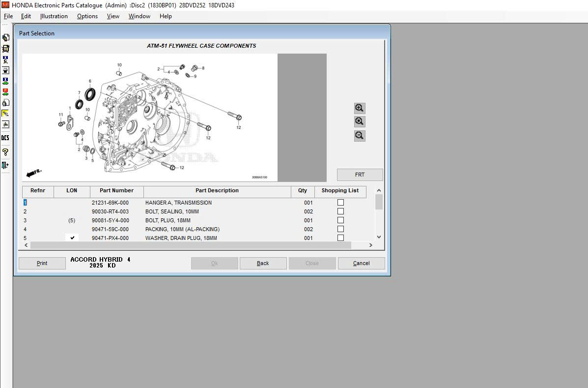Image resolution: width=588 pixels, height=388 pixels.
Task: Open the locked document sidebar icon
Action: [x=5, y=102]
